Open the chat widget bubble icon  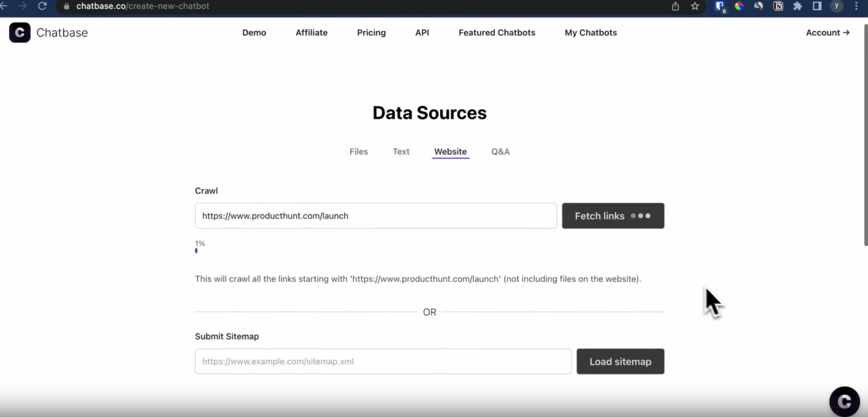point(844,401)
